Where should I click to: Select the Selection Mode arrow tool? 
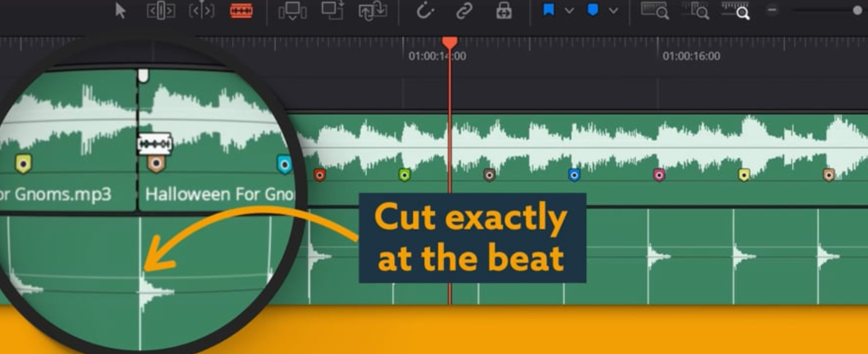121,11
